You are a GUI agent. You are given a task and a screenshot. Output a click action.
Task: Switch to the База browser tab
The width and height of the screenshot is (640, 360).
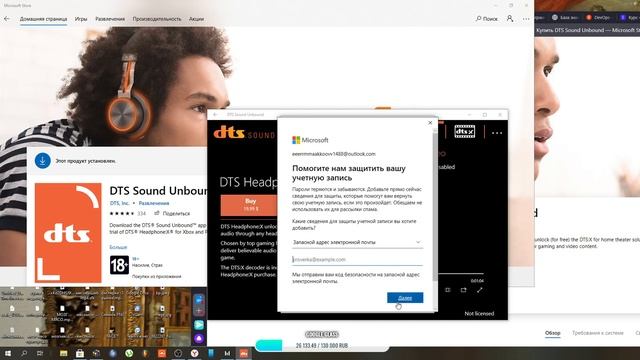click(x=565, y=18)
